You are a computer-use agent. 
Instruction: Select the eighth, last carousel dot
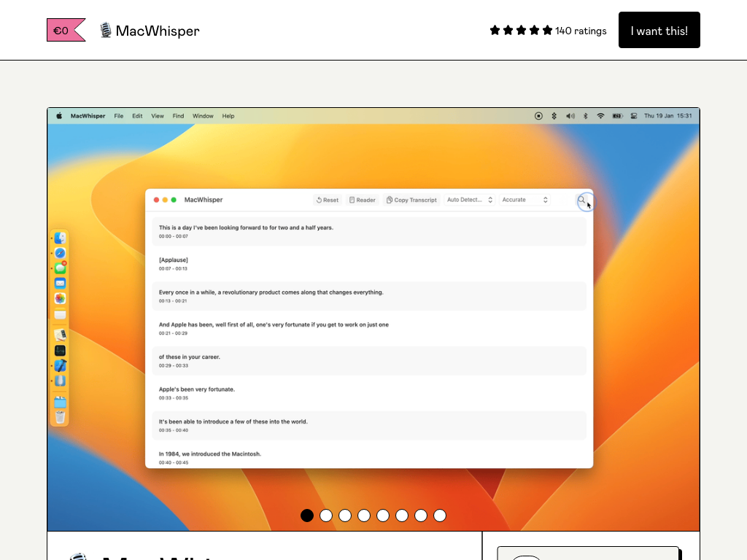pos(440,516)
